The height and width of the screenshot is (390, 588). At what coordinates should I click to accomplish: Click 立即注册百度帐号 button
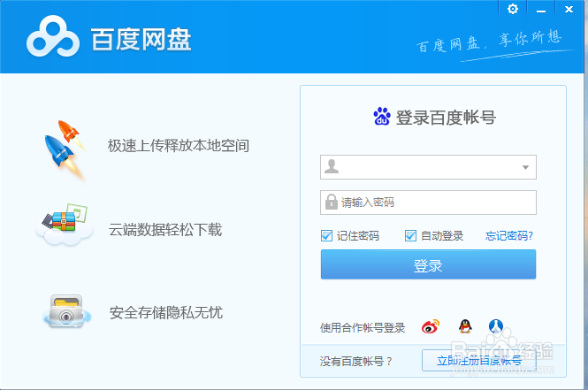[479, 361]
